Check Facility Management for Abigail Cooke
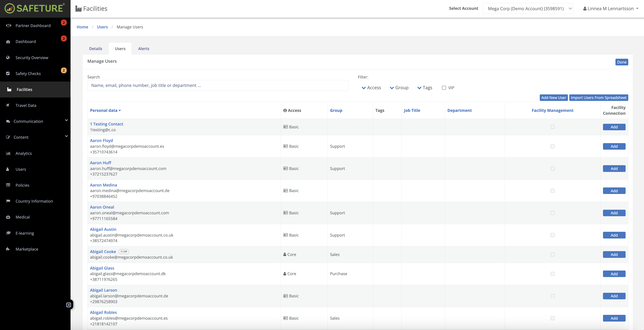 click(x=553, y=254)
